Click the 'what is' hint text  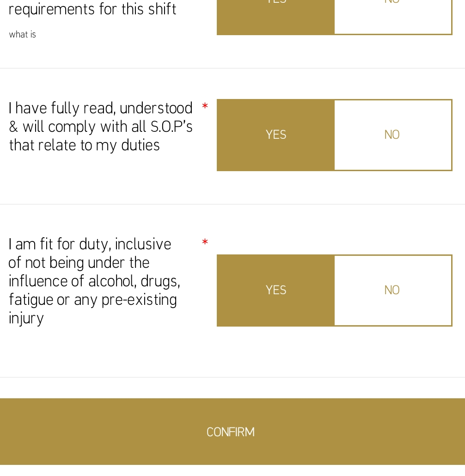(x=23, y=35)
